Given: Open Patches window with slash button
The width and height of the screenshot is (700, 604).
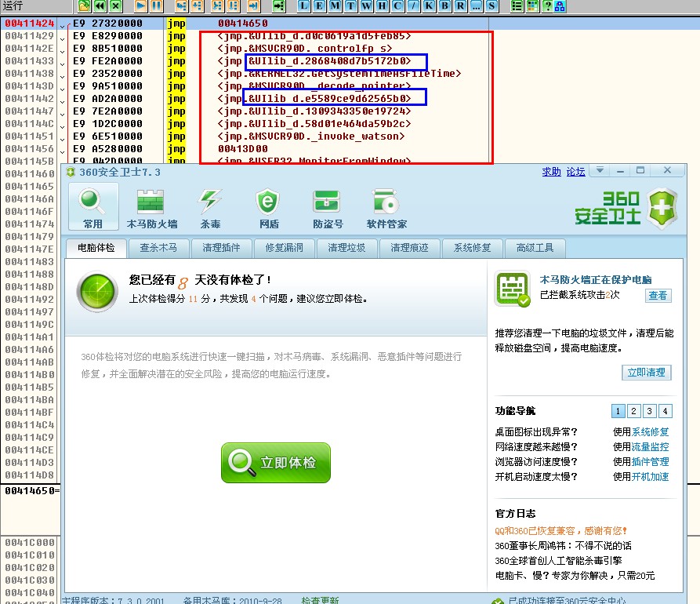Looking at the screenshot, I should 413,5.
